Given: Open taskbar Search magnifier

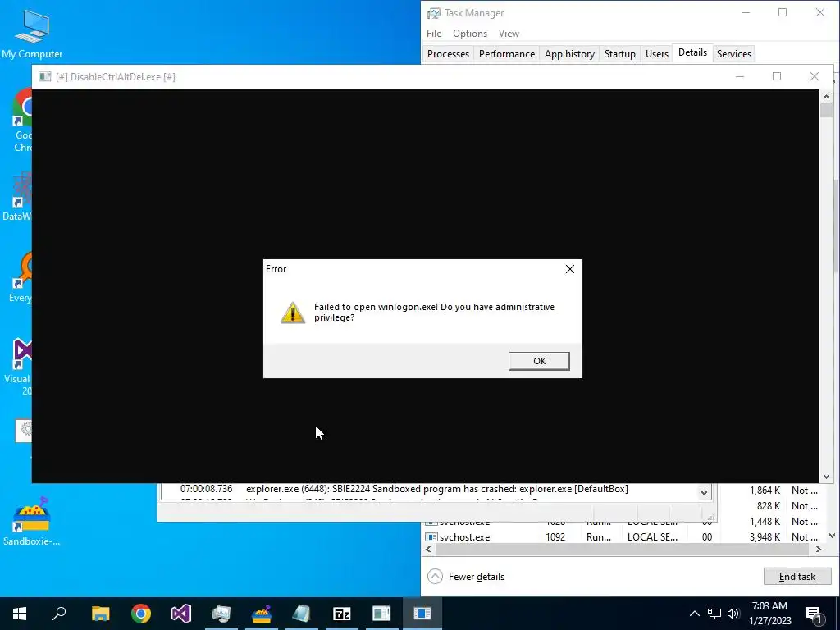Looking at the screenshot, I should click(59, 614).
